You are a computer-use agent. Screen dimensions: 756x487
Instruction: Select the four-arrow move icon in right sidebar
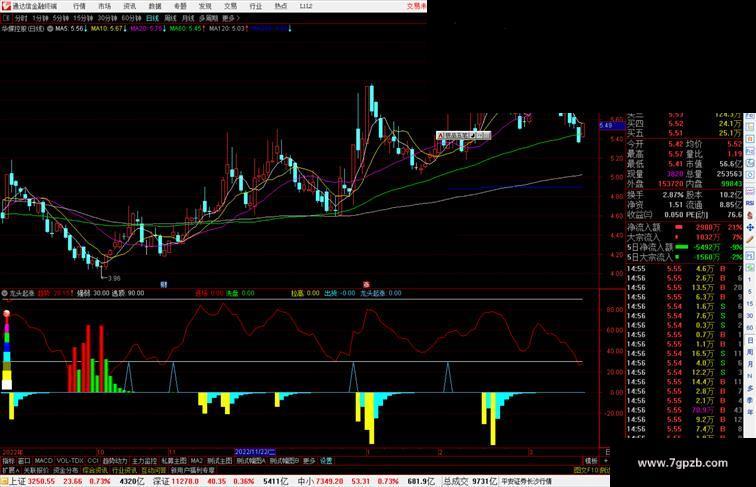(x=750, y=227)
